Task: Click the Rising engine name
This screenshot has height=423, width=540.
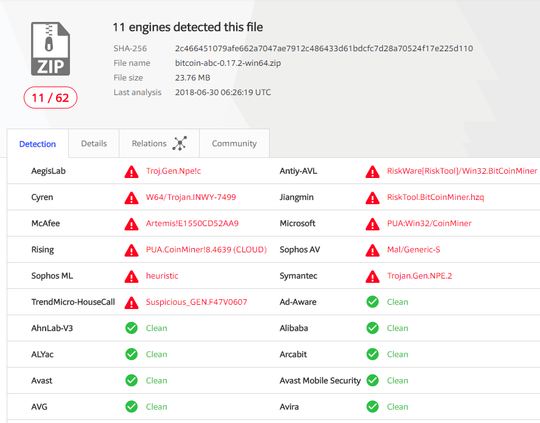Action: pos(42,249)
